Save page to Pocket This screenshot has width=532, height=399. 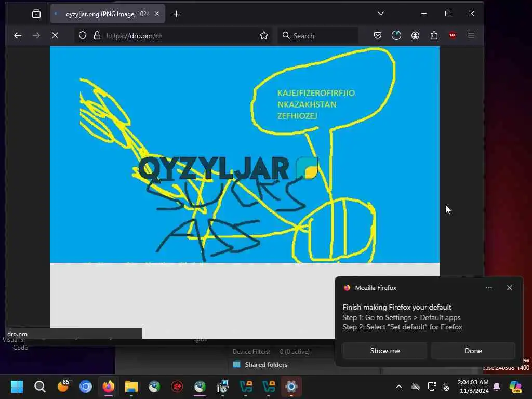(x=378, y=36)
